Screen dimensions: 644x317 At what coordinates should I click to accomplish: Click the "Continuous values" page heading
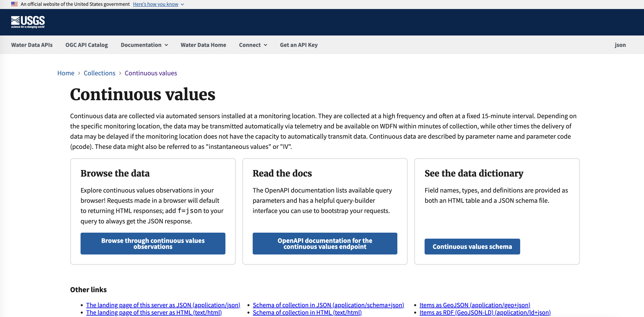click(x=142, y=95)
